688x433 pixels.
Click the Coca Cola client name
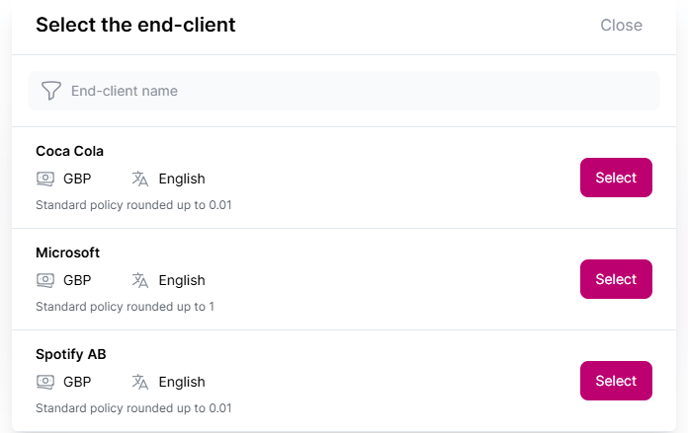click(x=70, y=151)
